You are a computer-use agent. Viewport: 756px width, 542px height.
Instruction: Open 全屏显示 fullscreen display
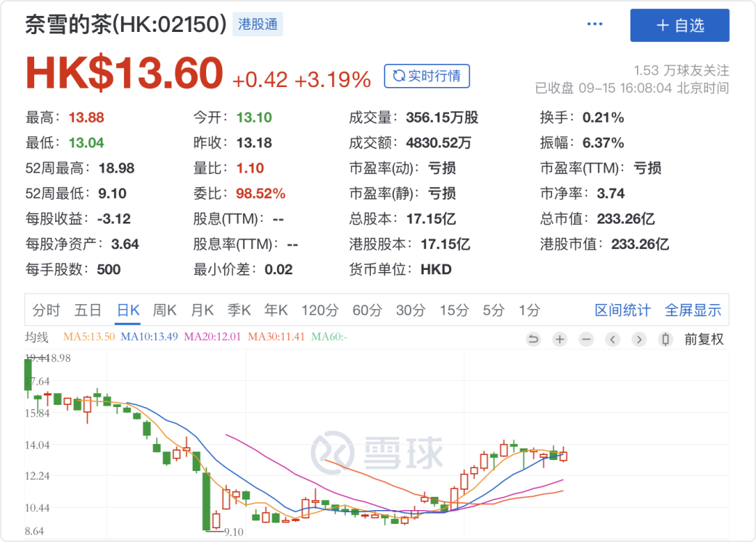693,310
